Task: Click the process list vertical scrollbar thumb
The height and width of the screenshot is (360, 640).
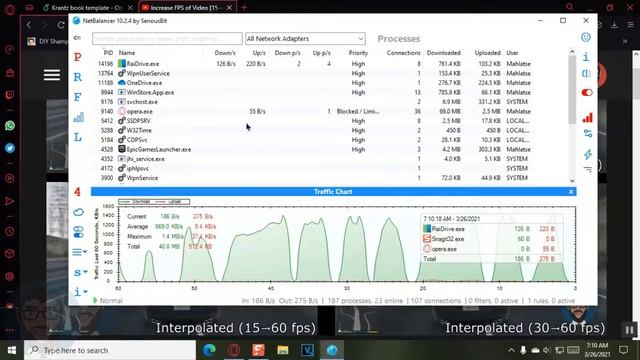Action: (572, 89)
